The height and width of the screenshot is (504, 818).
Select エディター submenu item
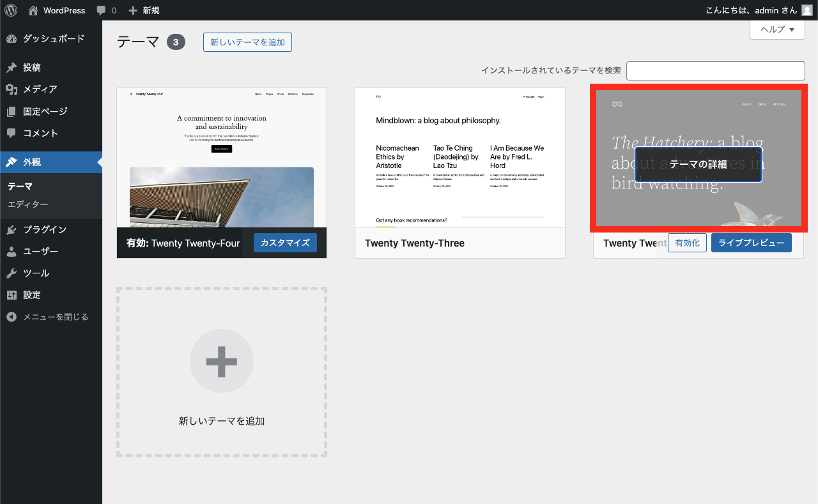(28, 204)
